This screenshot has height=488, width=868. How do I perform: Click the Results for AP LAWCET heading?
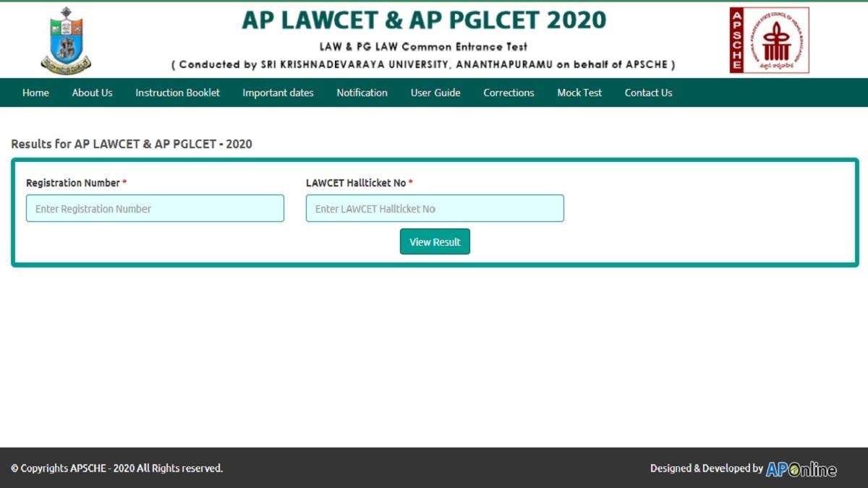(131, 144)
